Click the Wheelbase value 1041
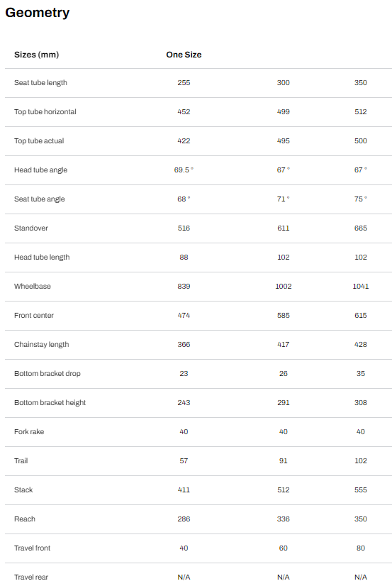392x586 pixels. 361,287
